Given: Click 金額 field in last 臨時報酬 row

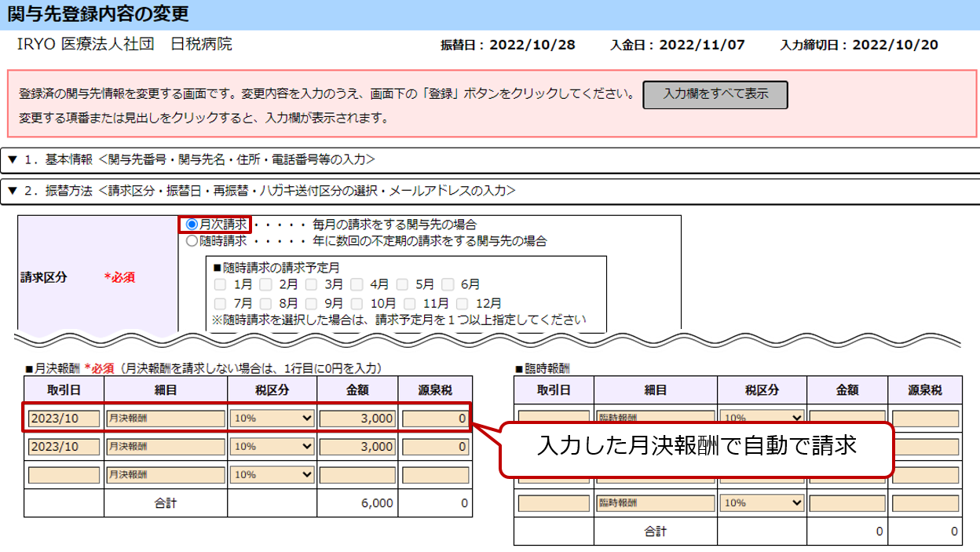Looking at the screenshot, I should [x=847, y=503].
